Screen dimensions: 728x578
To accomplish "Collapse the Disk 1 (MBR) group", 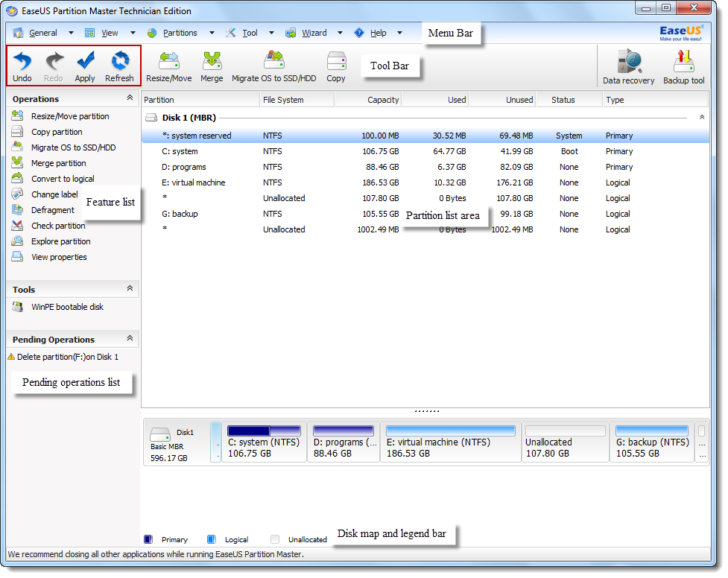I will pos(701,118).
